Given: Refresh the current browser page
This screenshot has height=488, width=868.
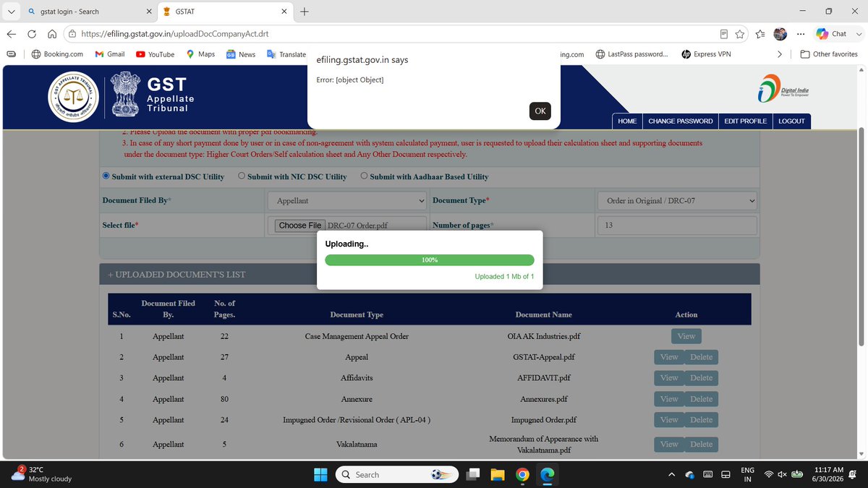Looking at the screenshot, I should point(32,33).
